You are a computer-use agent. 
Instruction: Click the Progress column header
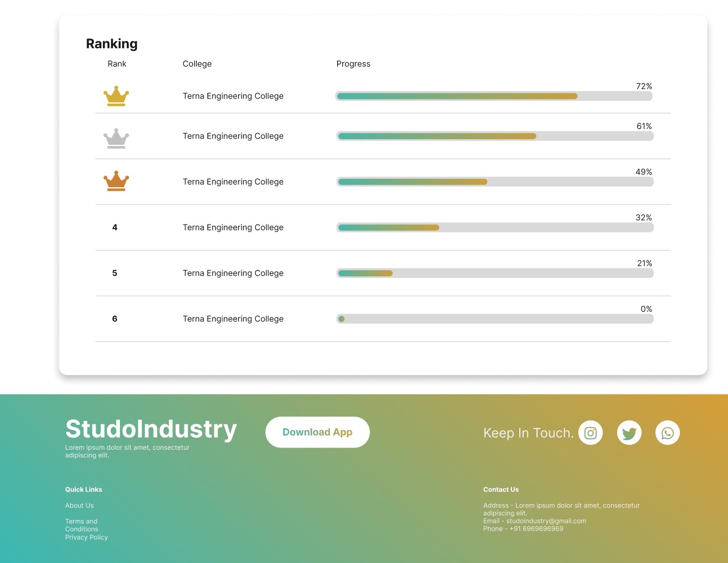tap(353, 64)
